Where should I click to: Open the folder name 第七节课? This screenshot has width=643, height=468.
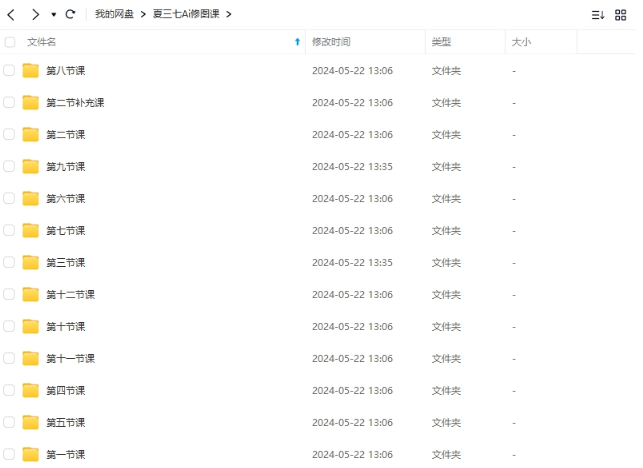66,231
